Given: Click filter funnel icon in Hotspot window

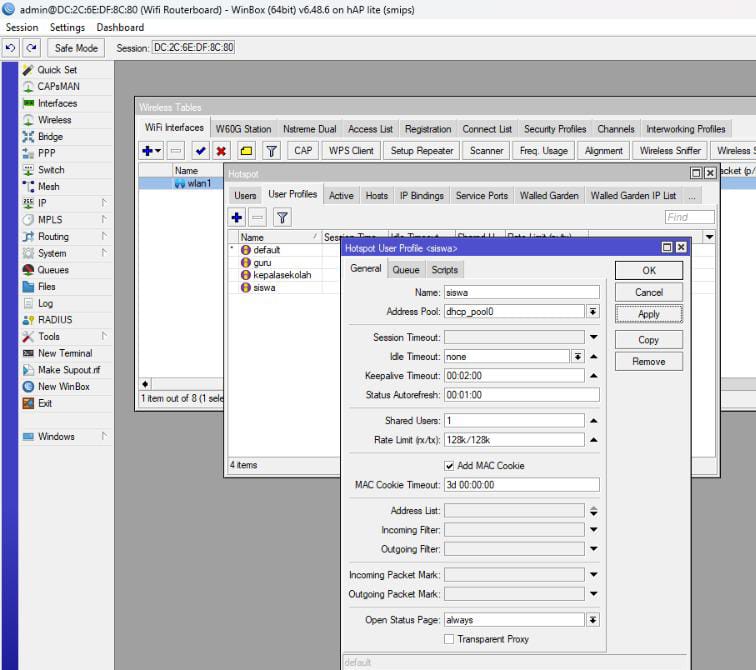Looking at the screenshot, I should pos(282,217).
